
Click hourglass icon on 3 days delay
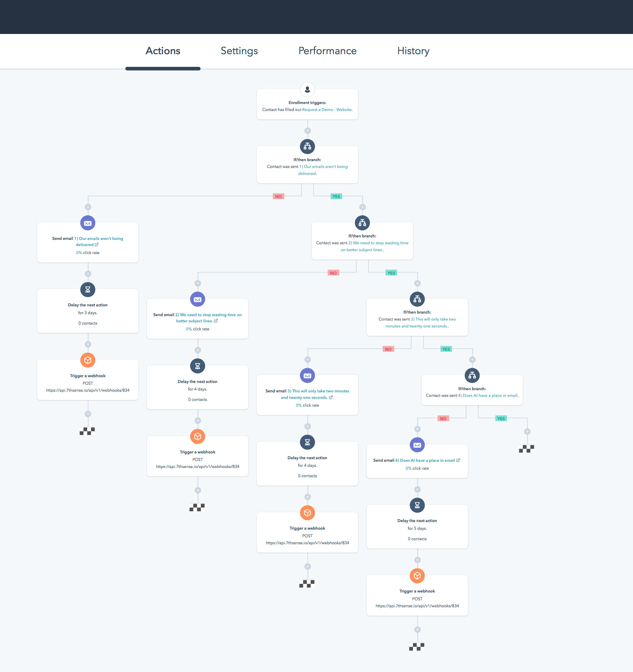coord(88,289)
